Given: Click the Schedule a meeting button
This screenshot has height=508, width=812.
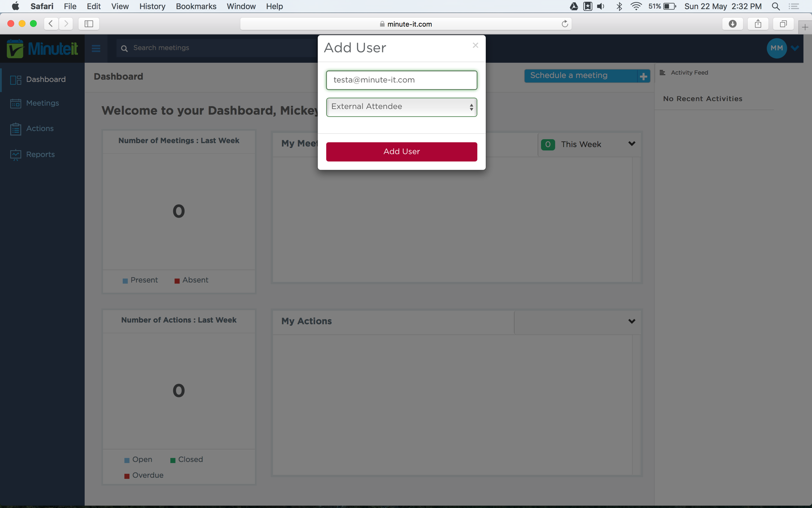Looking at the screenshot, I should coord(587,76).
